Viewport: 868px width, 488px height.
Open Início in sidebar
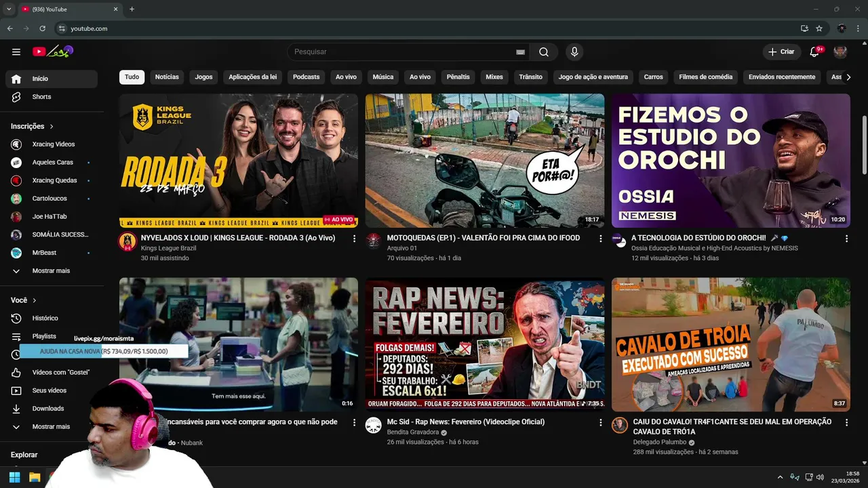coord(52,79)
